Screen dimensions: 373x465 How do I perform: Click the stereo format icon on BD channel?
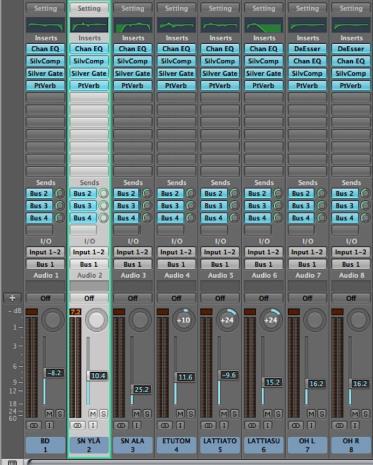point(34,426)
